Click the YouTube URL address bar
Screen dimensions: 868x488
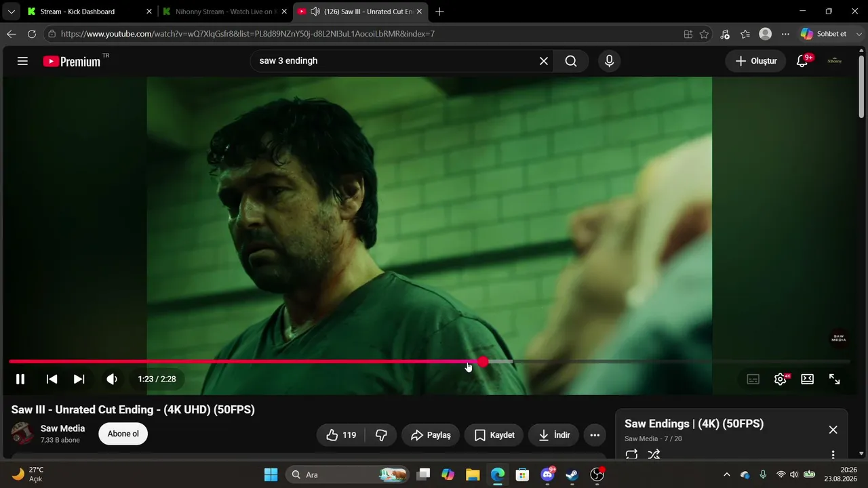pos(366,34)
